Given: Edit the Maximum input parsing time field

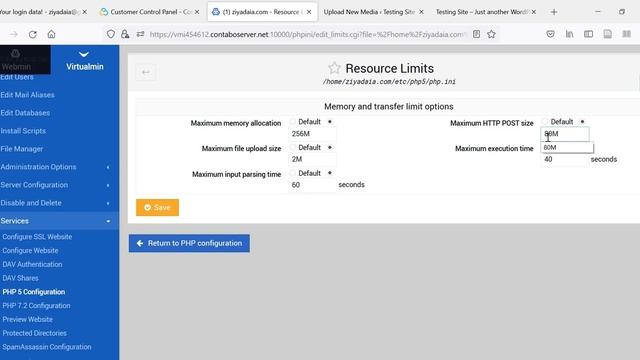Looking at the screenshot, I should [312, 185].
